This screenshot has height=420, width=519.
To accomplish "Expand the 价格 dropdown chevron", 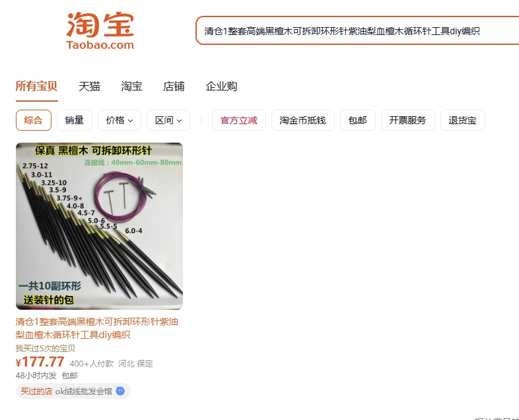I will tap(131, 121).
